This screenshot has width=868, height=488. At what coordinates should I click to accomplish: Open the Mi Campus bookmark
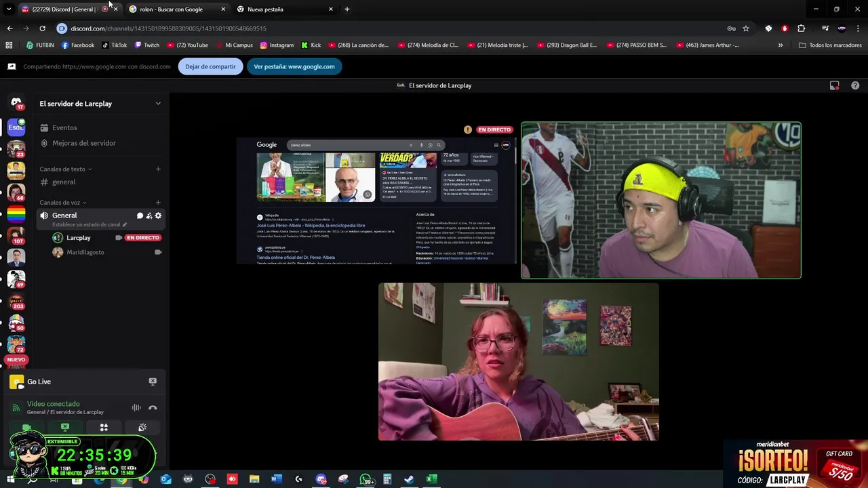[x=234, y=45]
